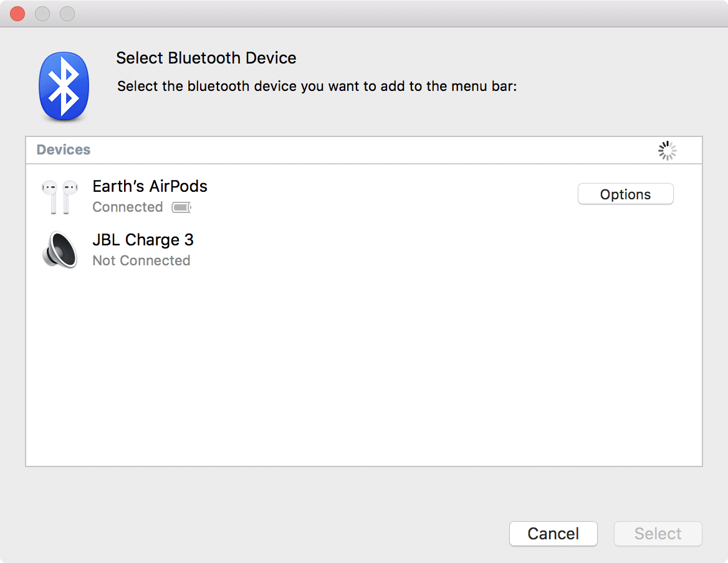Select Earth's AirPods device name
Image resolution: width=728 pixels, height=563 pixels.
150,186
